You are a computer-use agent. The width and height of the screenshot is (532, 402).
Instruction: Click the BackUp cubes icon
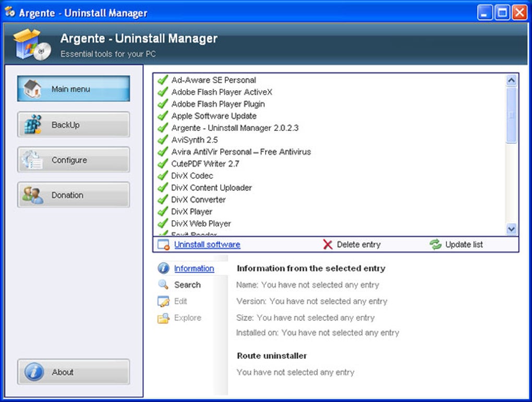coord(33,125)
